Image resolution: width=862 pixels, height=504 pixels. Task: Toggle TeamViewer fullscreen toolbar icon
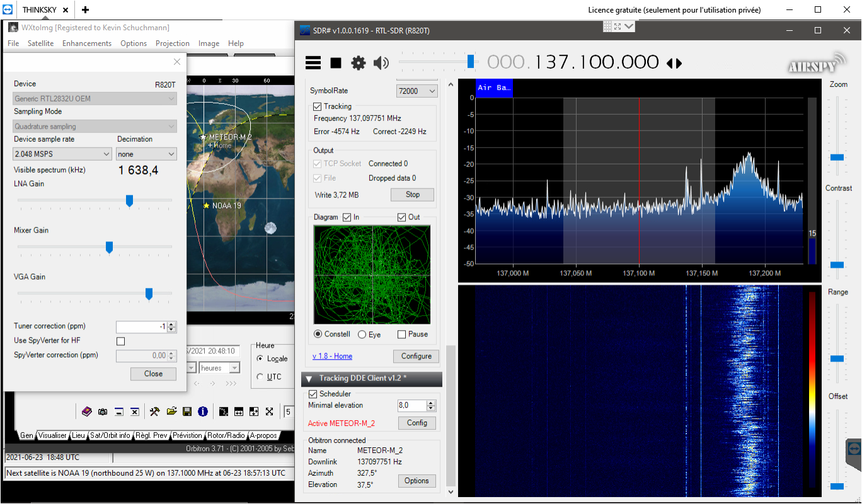coord(618,26)
